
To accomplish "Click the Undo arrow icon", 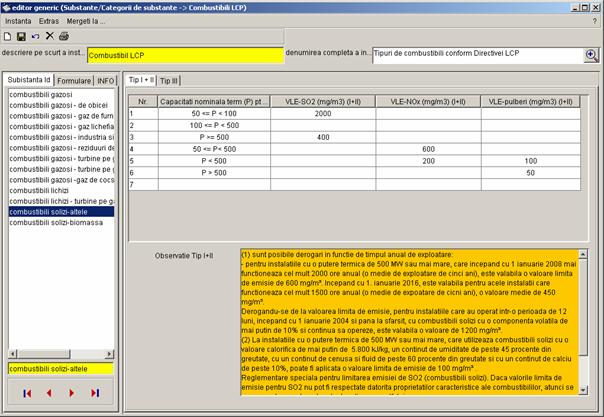I will tap(36, 36).
